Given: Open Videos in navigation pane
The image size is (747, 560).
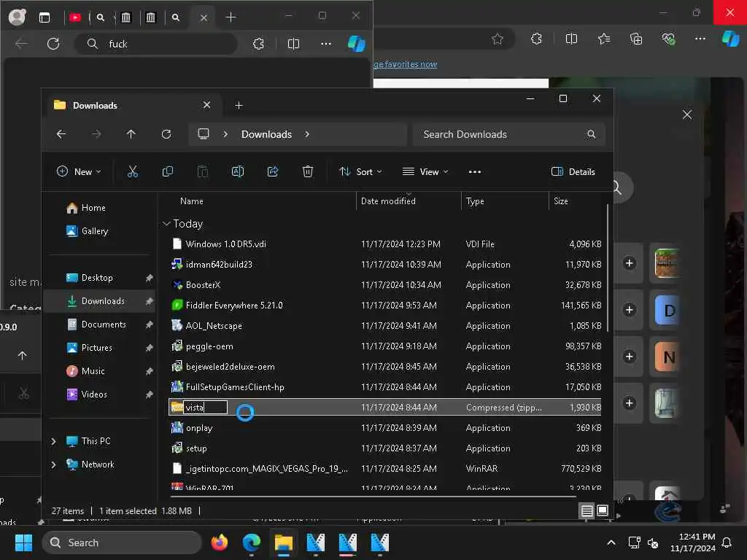Looking at the screenshot, I should click(x=94, y=394).
